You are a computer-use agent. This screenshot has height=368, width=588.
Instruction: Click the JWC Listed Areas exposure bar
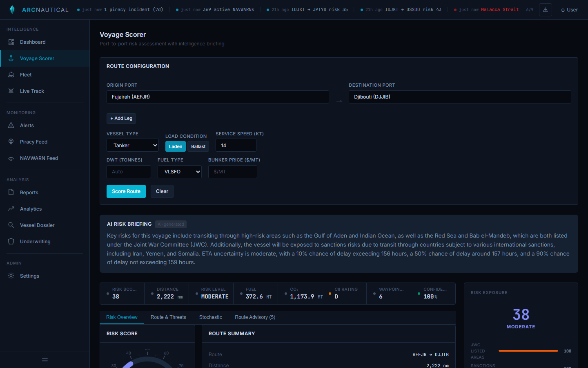pyautogui.click(x=528, y=351)
